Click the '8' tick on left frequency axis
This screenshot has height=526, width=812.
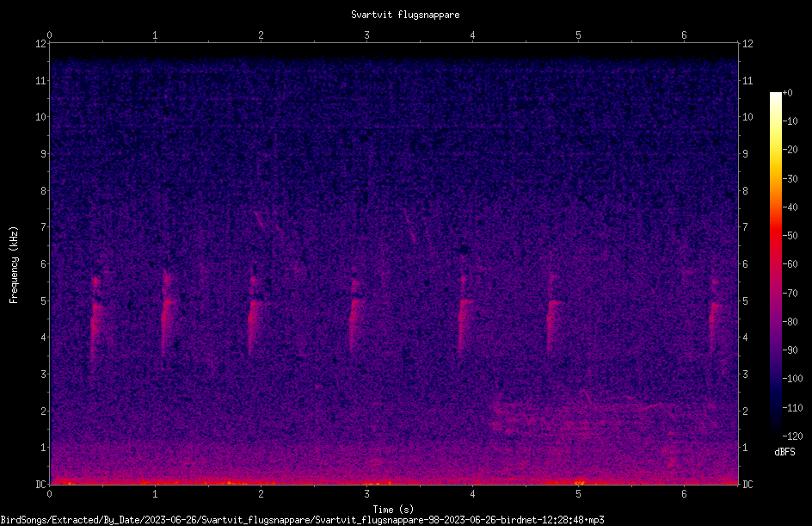coord(44,191)
